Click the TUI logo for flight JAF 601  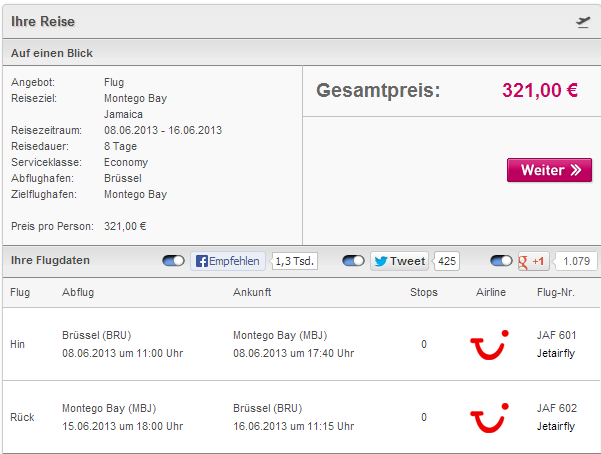point(489,345)
